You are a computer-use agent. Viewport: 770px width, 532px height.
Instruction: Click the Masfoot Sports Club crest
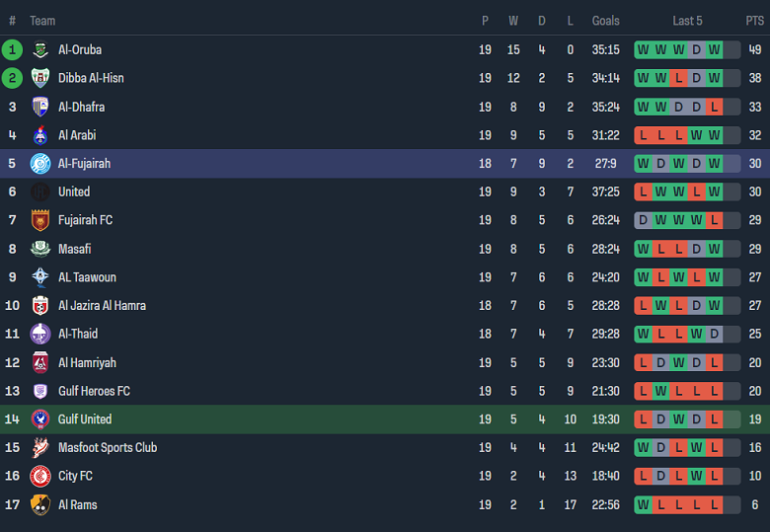pos(40,448)
